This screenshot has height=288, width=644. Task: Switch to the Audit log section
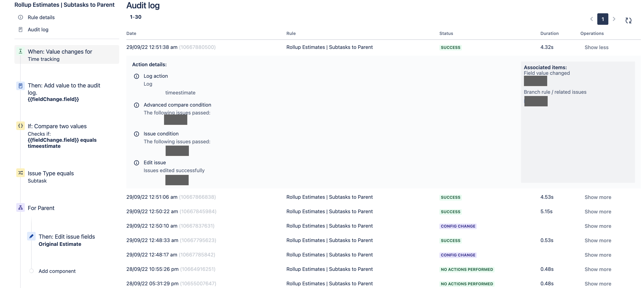tap(38, 29)
